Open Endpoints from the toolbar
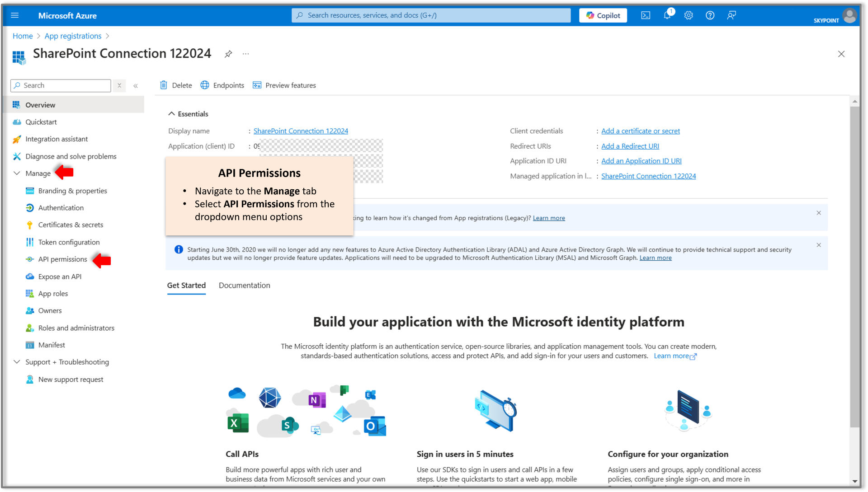Image resolution: width=868 pixels, height=492 pixels. point(222,85)
